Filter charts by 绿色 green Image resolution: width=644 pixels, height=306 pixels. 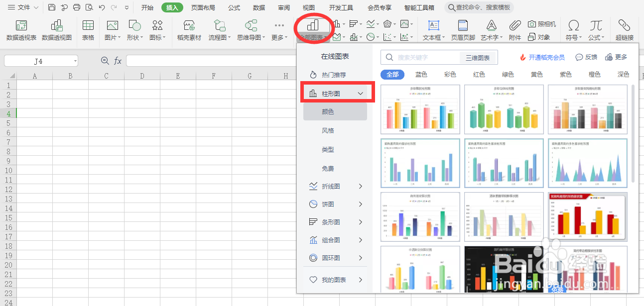pos(508,74)
